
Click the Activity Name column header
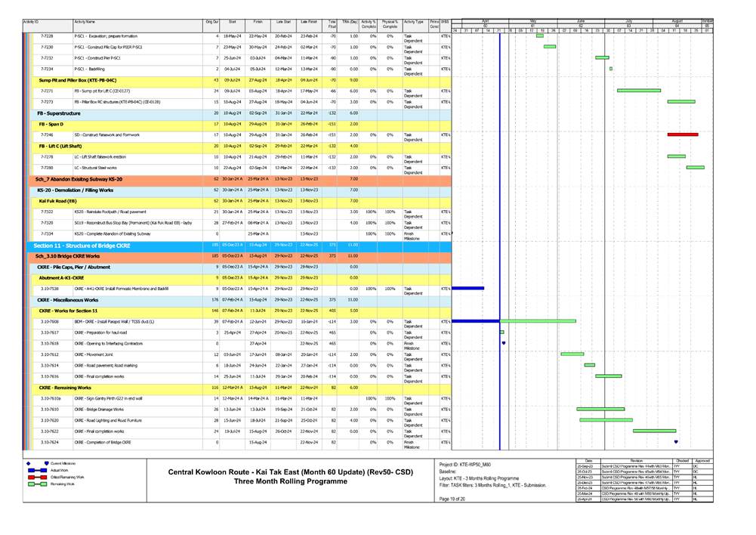pyautogui.click(x=85, y=23)
